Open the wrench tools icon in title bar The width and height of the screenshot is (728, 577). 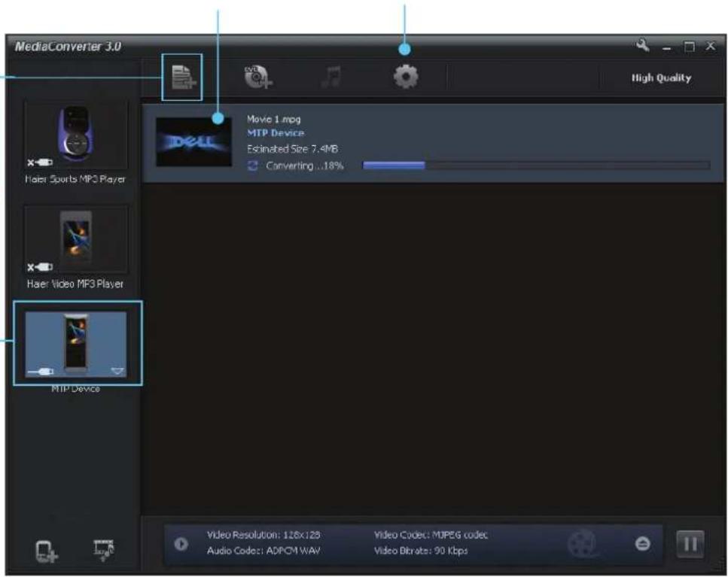[x=643, y=45]
